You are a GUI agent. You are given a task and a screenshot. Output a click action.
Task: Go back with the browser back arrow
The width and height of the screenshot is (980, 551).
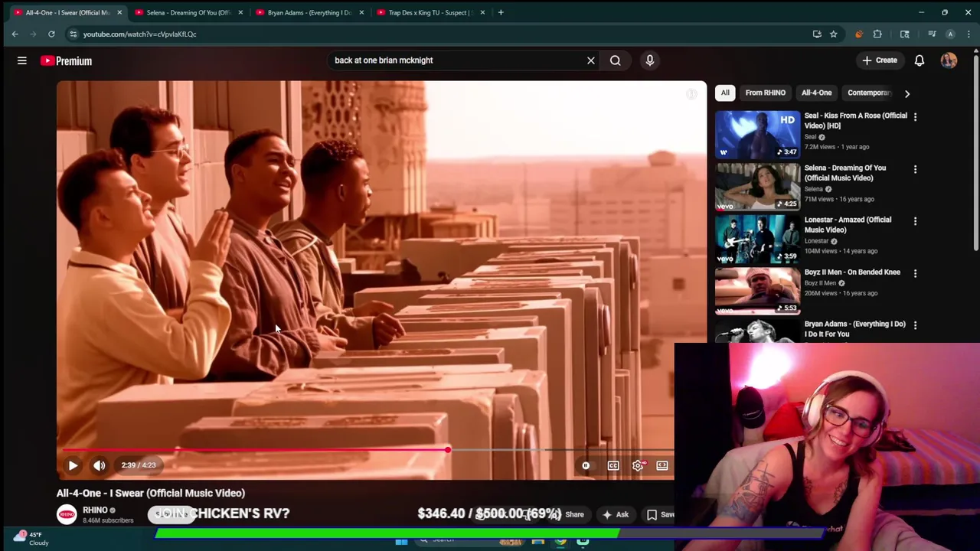[15, 34]
